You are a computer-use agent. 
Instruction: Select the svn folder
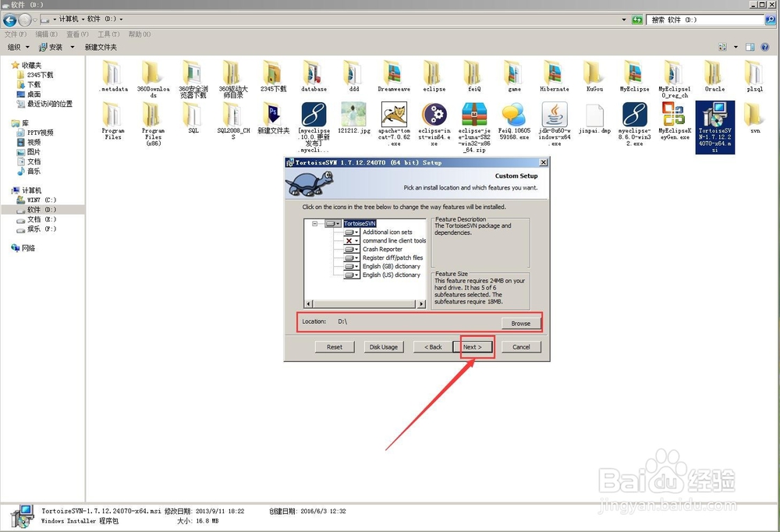[754, 118]
